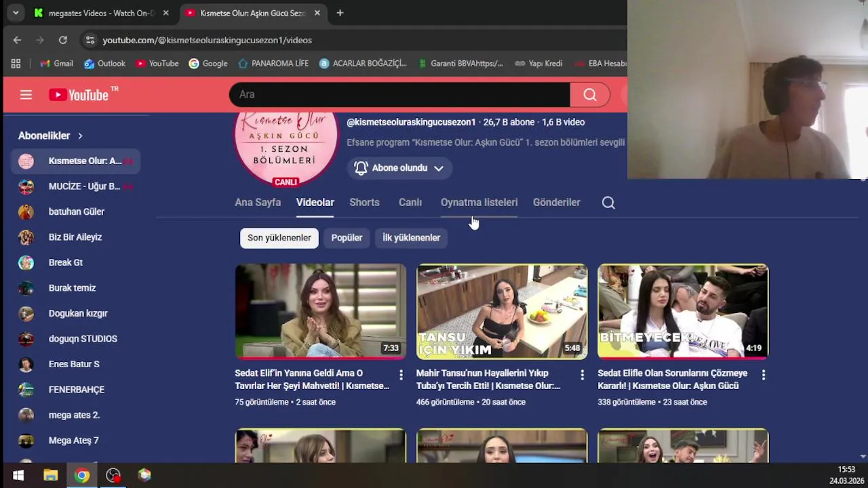The width and height of the screenshot is (868, 488).
Task: Open the tab search dropdown arrow
Action: point(15,13)
